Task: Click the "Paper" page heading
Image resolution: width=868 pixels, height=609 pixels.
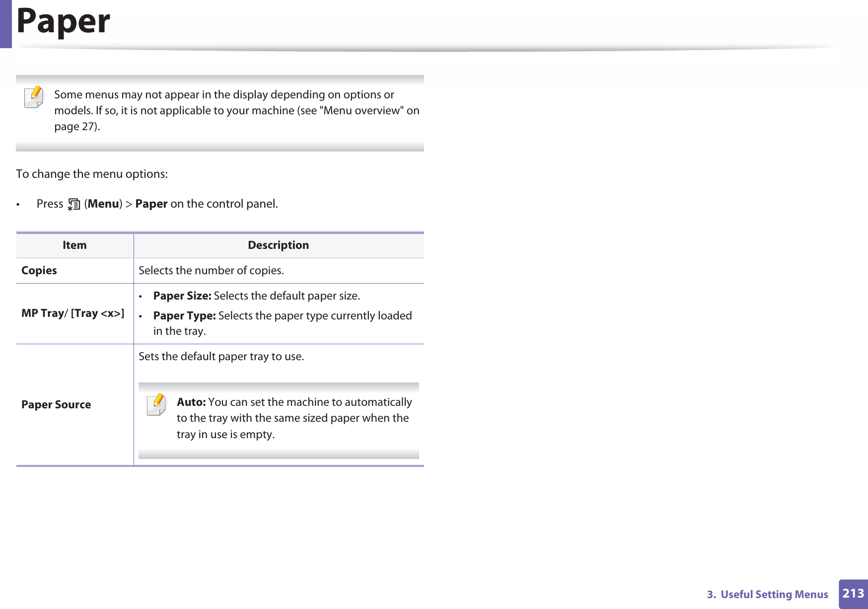Action: pyautogui.click(x=63, y=21)
